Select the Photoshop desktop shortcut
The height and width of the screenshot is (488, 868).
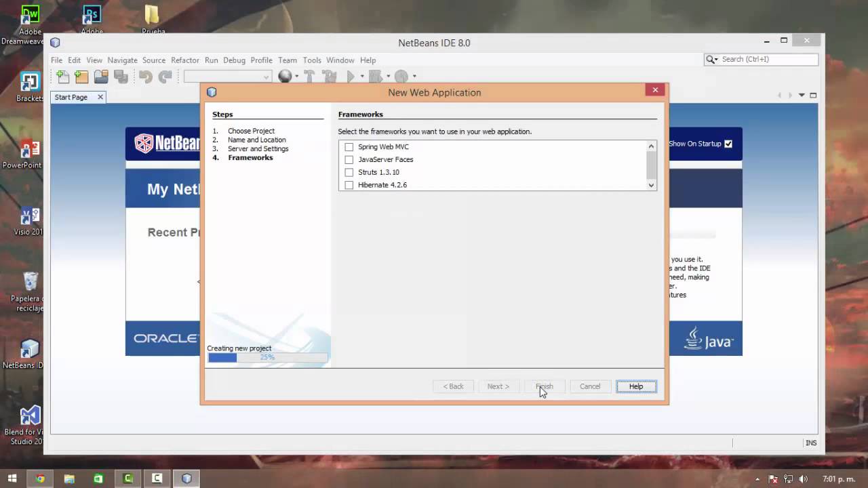point(92,20)
